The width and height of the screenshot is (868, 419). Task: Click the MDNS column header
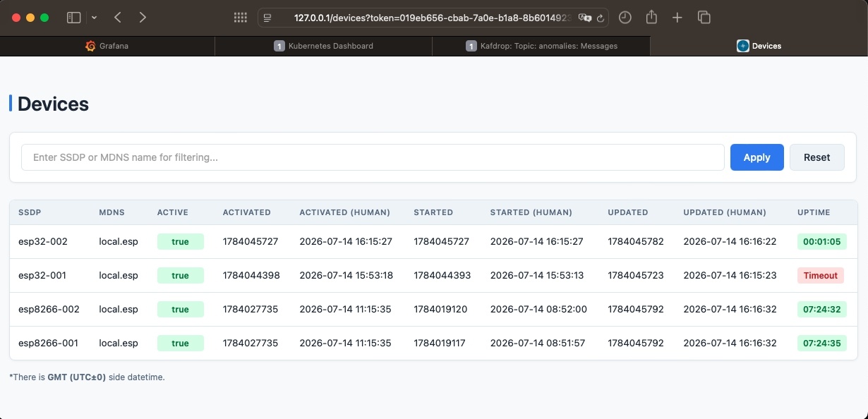coord(111,212)
